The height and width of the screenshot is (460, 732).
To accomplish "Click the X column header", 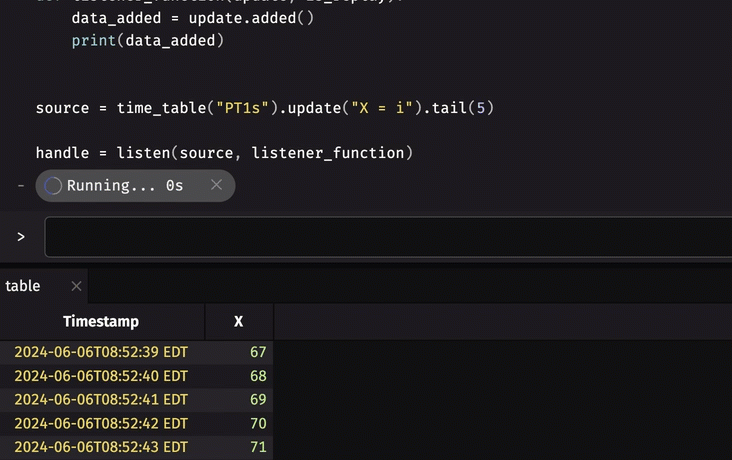I will click(x=238, y=322).
